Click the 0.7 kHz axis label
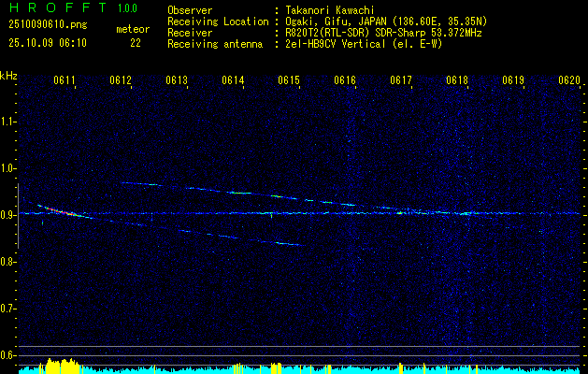 (7, 309)
